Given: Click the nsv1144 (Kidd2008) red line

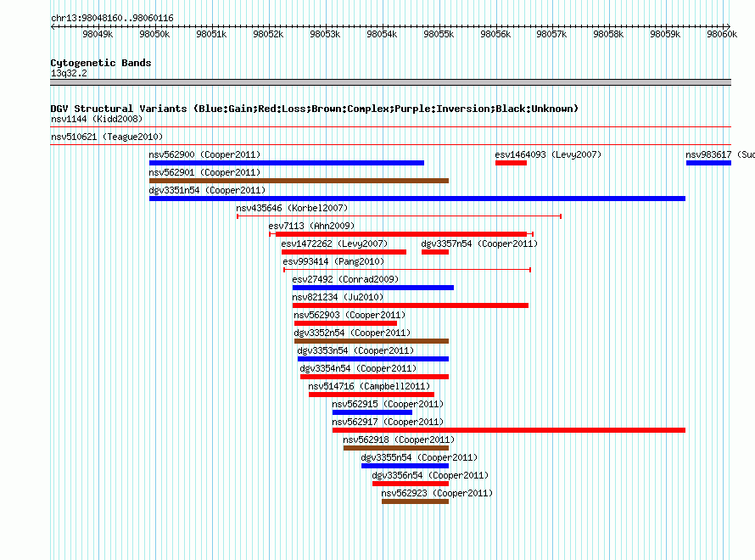Looking at the screenshot, I should click(390, 127).
